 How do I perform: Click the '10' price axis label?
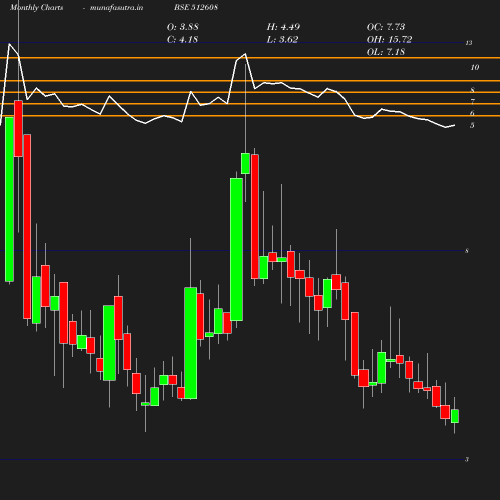(475, 67)
